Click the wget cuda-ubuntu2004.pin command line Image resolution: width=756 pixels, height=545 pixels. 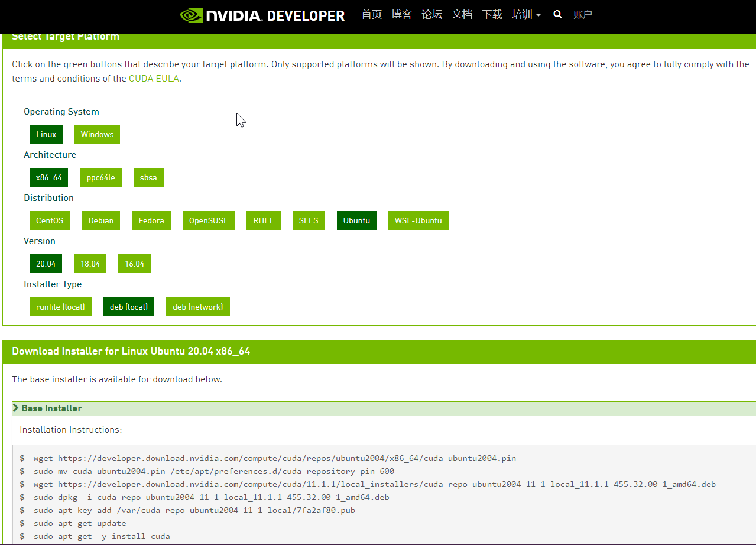pyautogui.click(x=275, y=458)
